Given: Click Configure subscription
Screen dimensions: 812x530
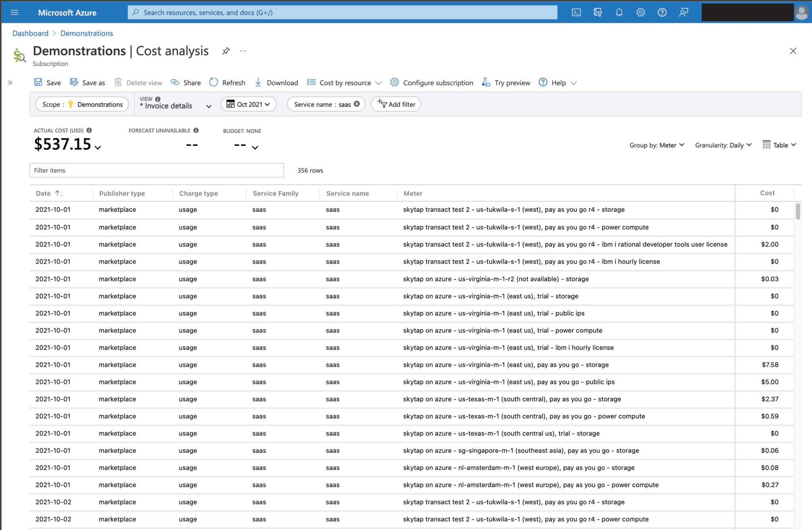Looking at the screenshot, I should point(432,82).
